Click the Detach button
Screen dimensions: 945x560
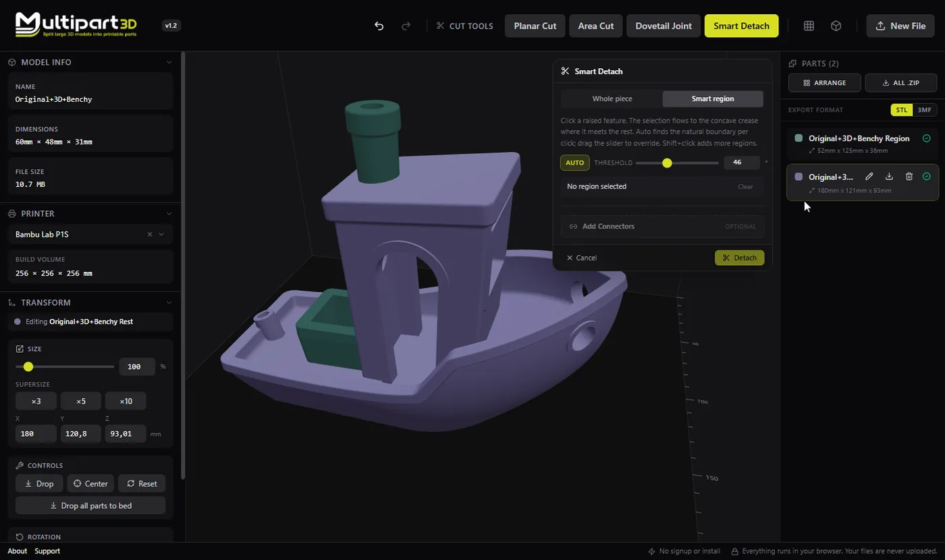pos(739,258)
